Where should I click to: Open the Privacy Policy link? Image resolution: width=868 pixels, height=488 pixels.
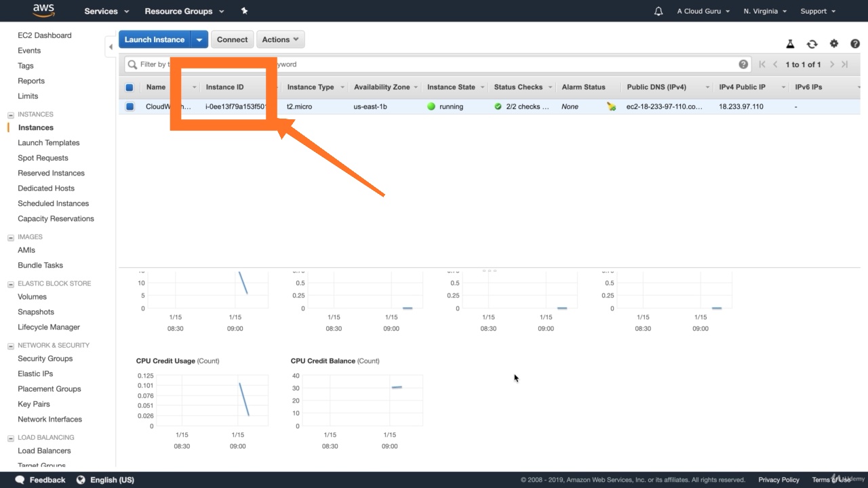[778, 479]
